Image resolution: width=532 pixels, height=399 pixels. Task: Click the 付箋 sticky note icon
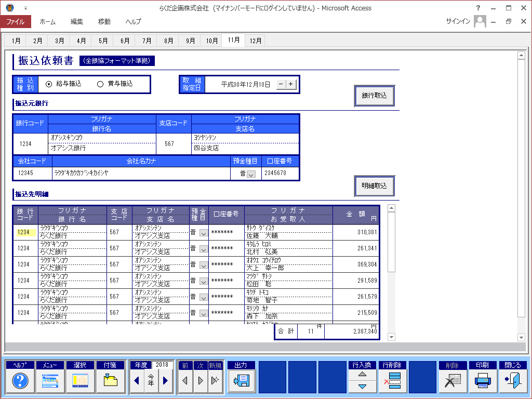(x=110, y=381)
